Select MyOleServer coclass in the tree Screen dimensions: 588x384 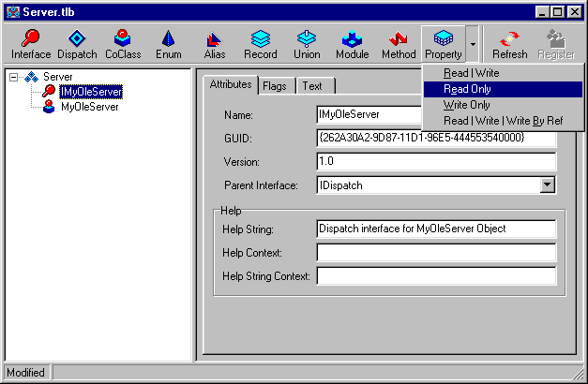click(x=89, y=107)
